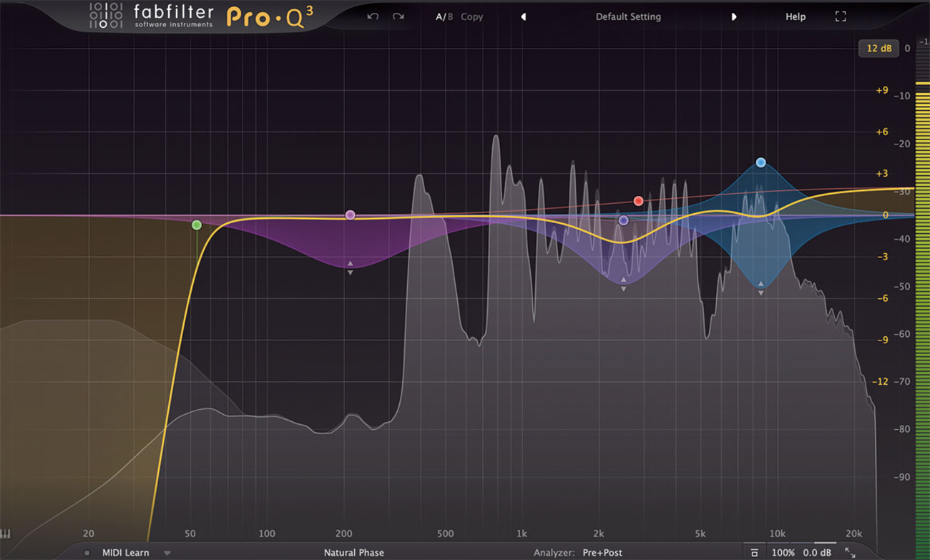The width and height of the screenshot is (930, 560).
Task: Open the MIDI Learn dropdown arrow
Action: pyautogui.click(x=167, y=553)
